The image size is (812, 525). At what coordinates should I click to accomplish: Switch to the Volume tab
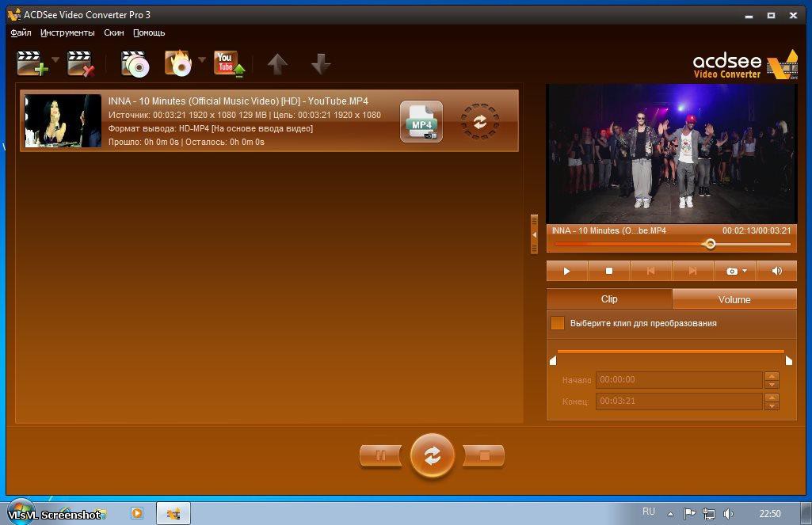tap(734, 299)
